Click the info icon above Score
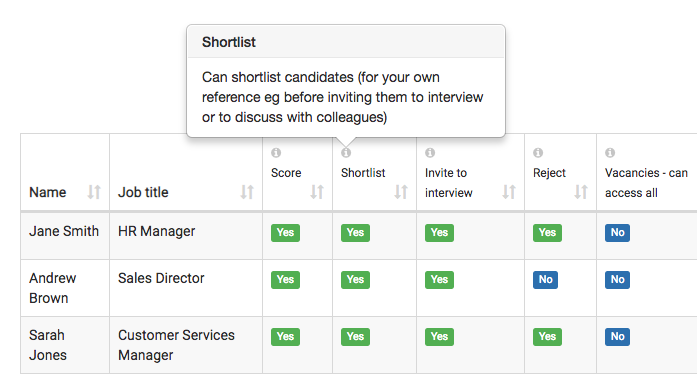 [276, 152]
